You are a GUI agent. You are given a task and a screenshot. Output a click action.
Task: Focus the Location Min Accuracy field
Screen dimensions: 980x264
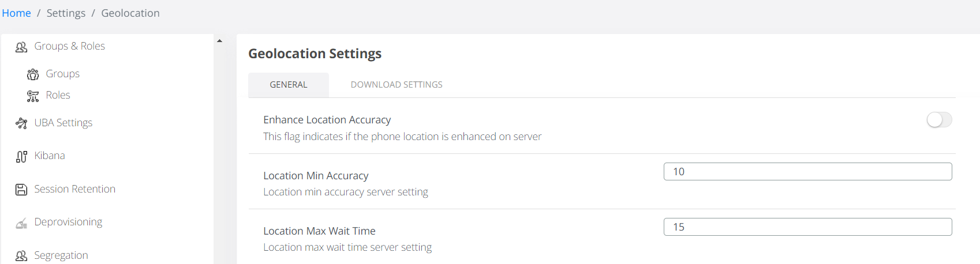coord(807,172)
